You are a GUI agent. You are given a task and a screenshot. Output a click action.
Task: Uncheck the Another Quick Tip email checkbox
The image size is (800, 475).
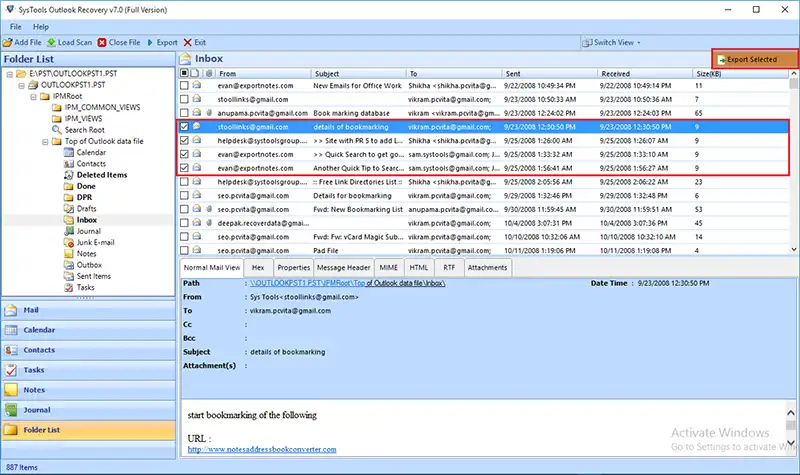pos(184,168)
